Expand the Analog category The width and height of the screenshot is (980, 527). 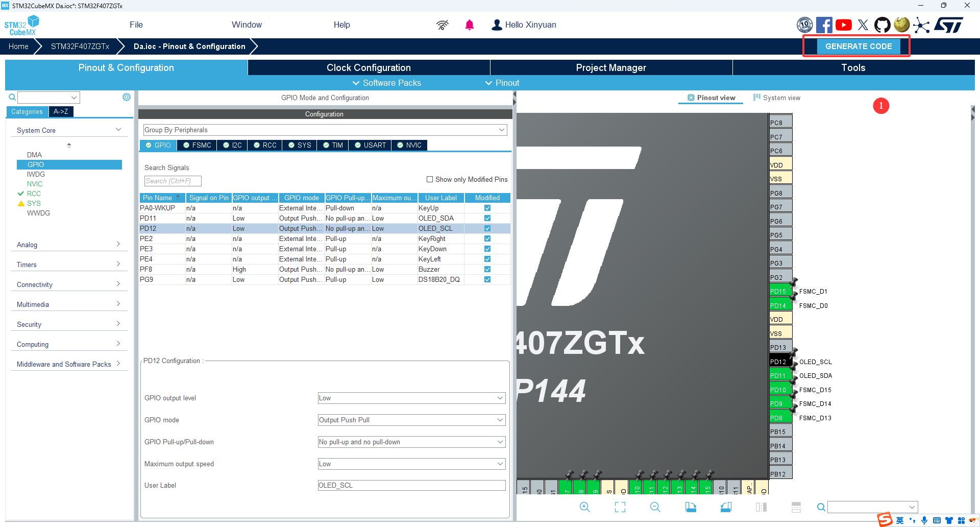coord(69,245)
